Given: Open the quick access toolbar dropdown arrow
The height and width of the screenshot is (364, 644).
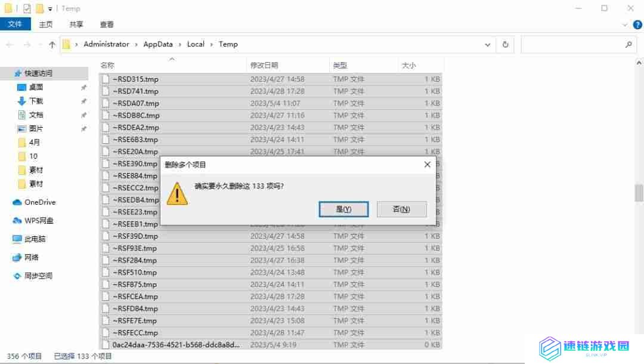Looking at the screenshot, I should point(50,8).
